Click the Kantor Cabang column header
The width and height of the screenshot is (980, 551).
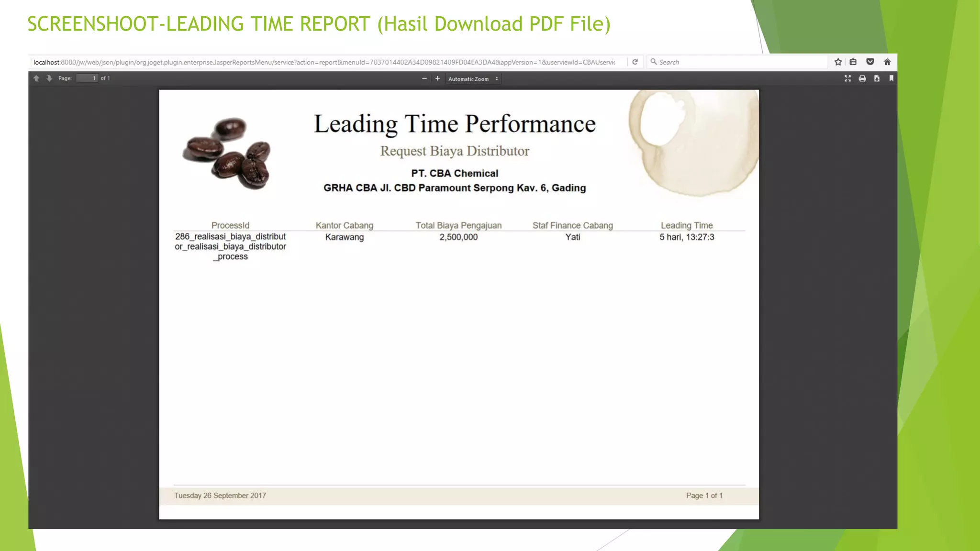point(345,225)
